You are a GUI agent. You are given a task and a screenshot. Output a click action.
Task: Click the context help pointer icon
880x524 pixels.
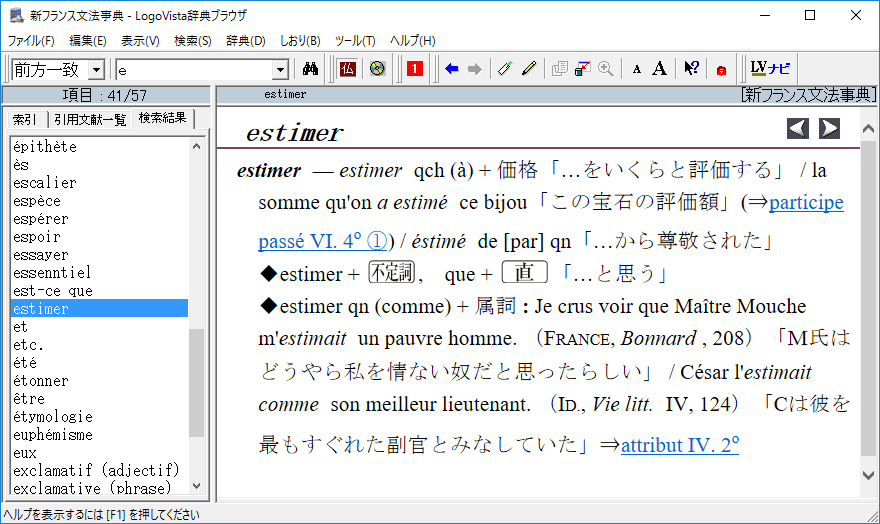pyautogui.click(x=691, y=69)
